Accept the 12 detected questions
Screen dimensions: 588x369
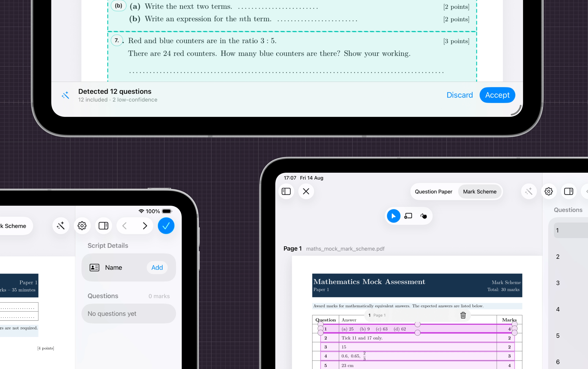click(497, 95)
